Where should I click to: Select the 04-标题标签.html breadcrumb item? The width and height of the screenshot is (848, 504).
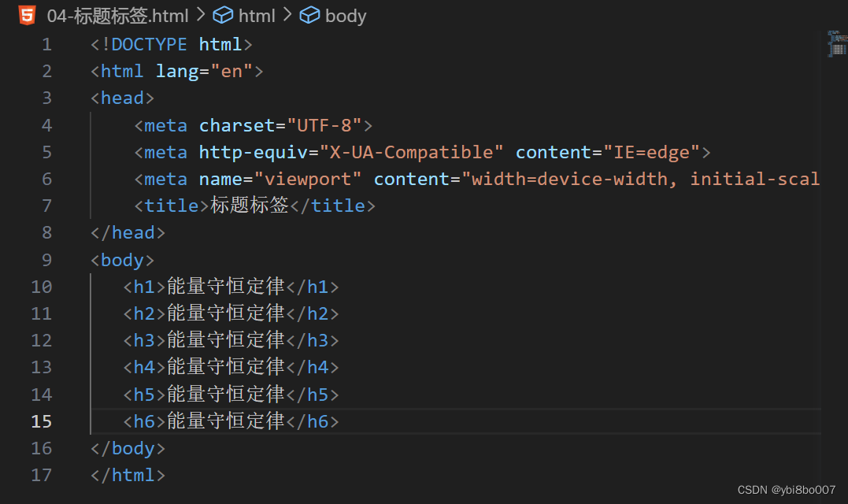117,15
